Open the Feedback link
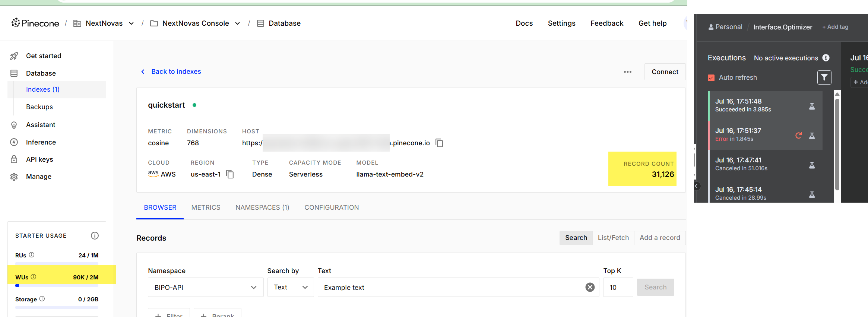 [607, 23]
